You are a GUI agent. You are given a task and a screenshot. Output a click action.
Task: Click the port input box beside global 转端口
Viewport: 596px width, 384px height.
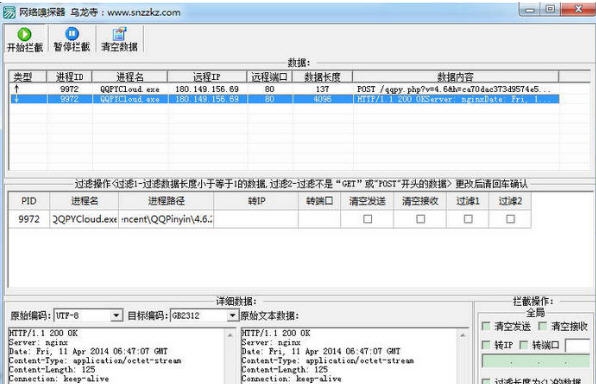click(578, 345)
